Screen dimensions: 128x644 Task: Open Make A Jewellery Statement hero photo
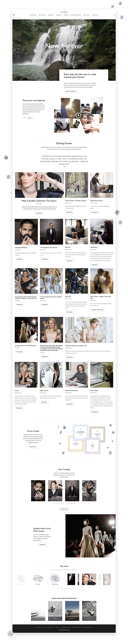tap(39, 185)
